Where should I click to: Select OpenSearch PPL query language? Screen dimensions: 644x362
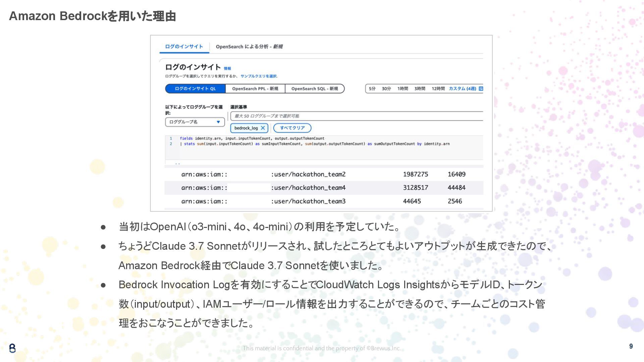click(x=255, y=89)
